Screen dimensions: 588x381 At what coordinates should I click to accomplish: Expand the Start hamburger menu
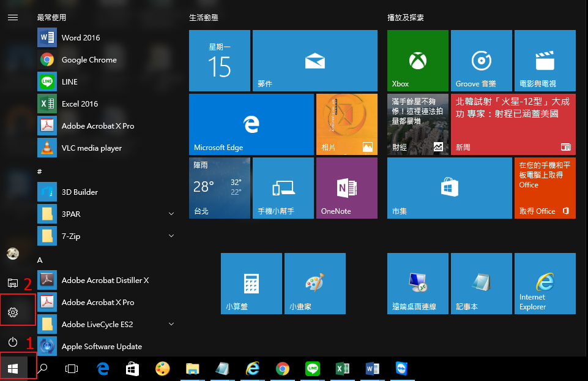coord(13,17)
